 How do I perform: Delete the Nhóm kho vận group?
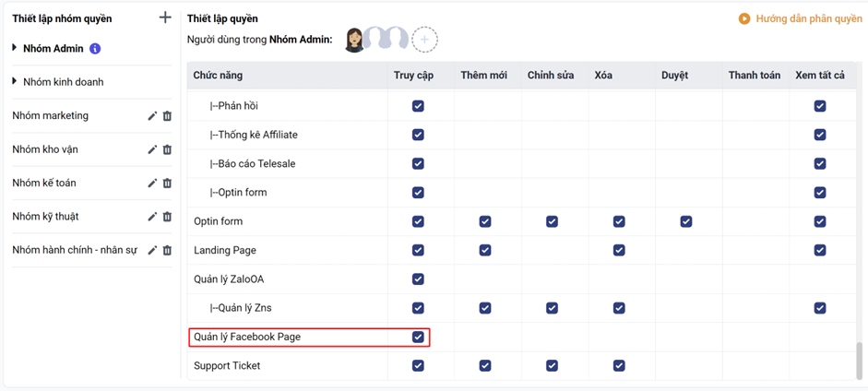[167, 149]
